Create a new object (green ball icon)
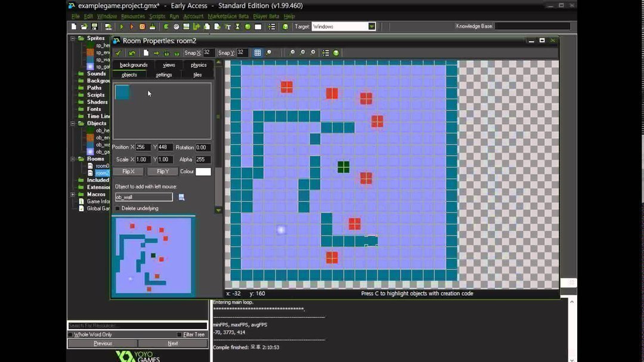The width and height of the screenshot is (644, 362). point(247,27)
